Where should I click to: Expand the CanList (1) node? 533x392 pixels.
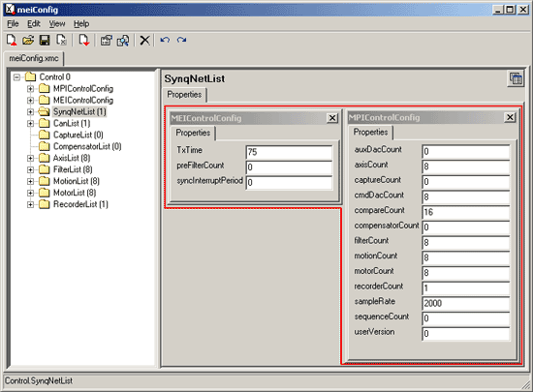[x=30, y=123]
